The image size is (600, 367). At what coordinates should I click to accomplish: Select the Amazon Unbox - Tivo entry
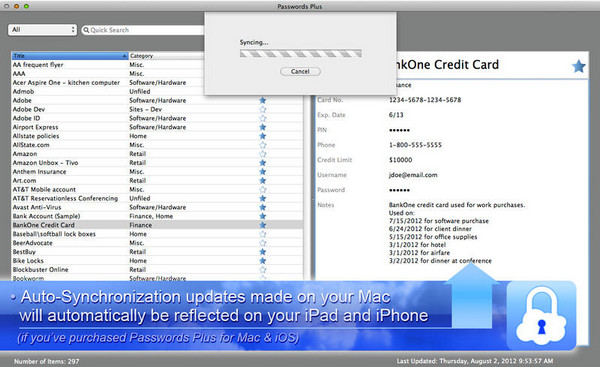(x=45, y=163)
